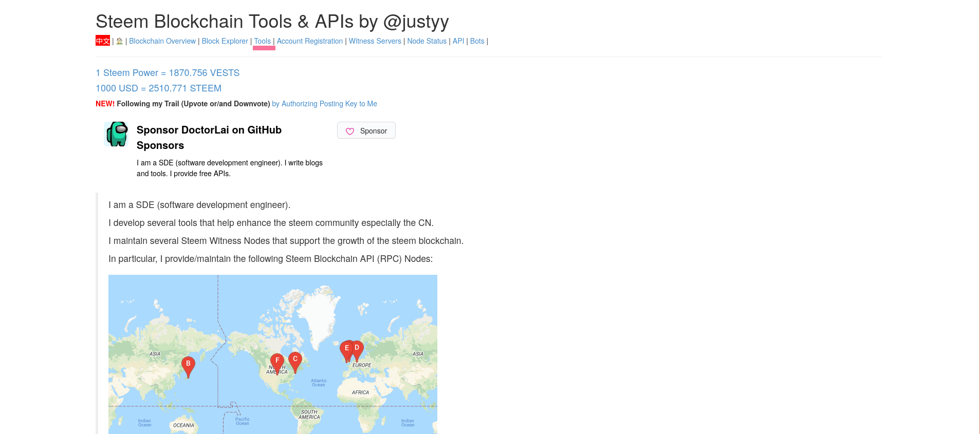Click the line 'I am a SDE (software development engineer).'

(x=199, y=205)
